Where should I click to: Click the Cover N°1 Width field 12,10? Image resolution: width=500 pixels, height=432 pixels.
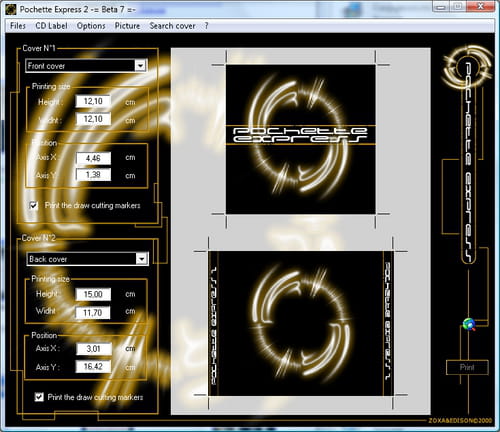click(93, 119)
